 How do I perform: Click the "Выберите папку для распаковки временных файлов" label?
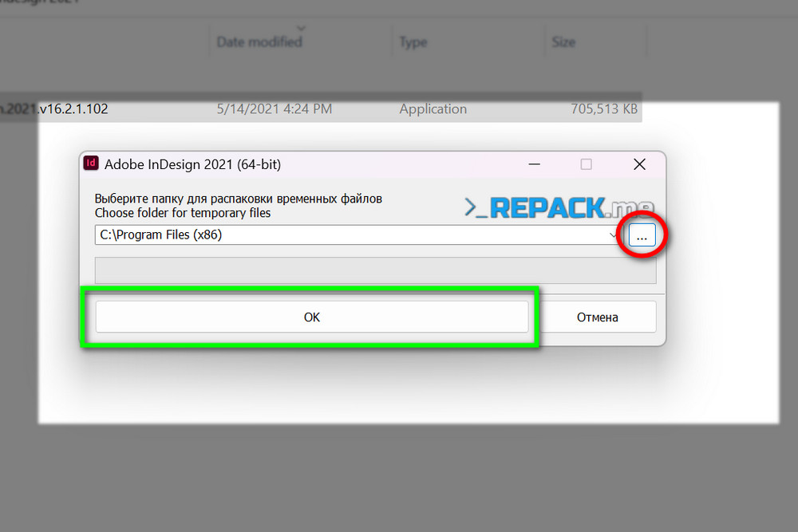click(x=238, y=199)
